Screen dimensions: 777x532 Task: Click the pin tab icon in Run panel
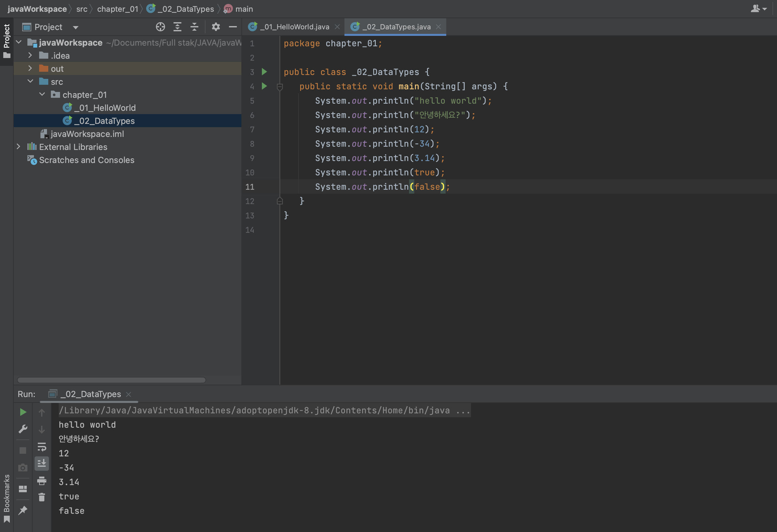(23, 510)
